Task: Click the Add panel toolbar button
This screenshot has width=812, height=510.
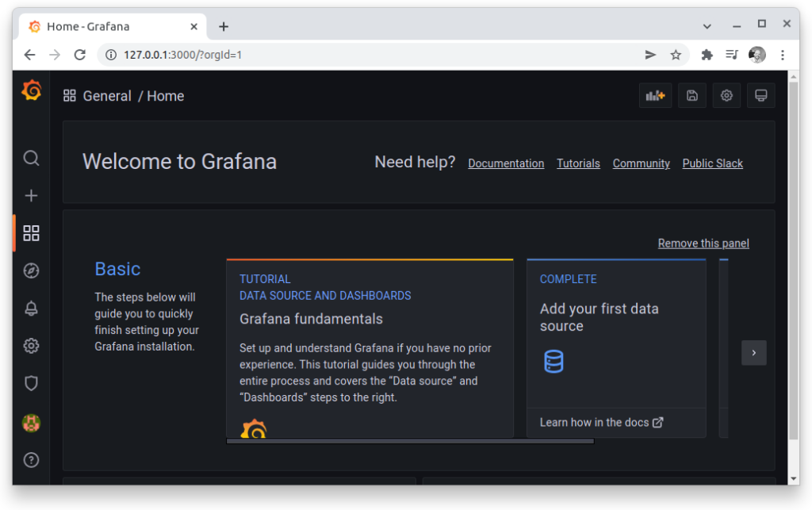Action: pyautogui.click(x=655, y=96)
